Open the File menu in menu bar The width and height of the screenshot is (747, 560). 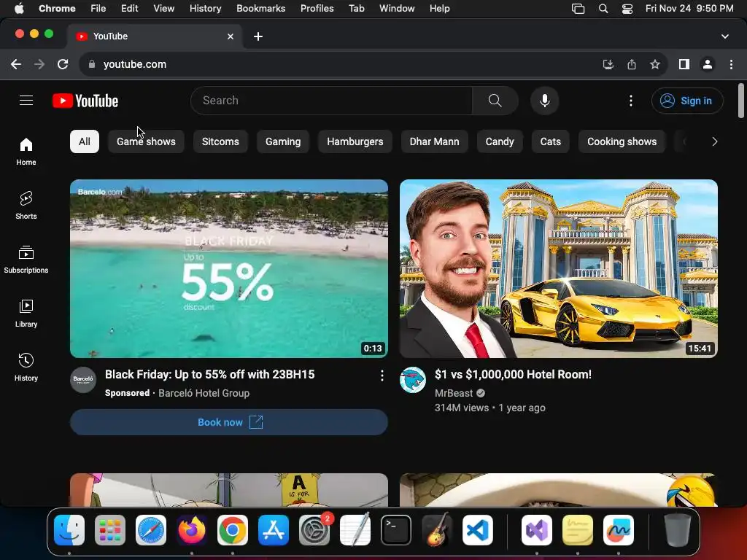[98, 8]
